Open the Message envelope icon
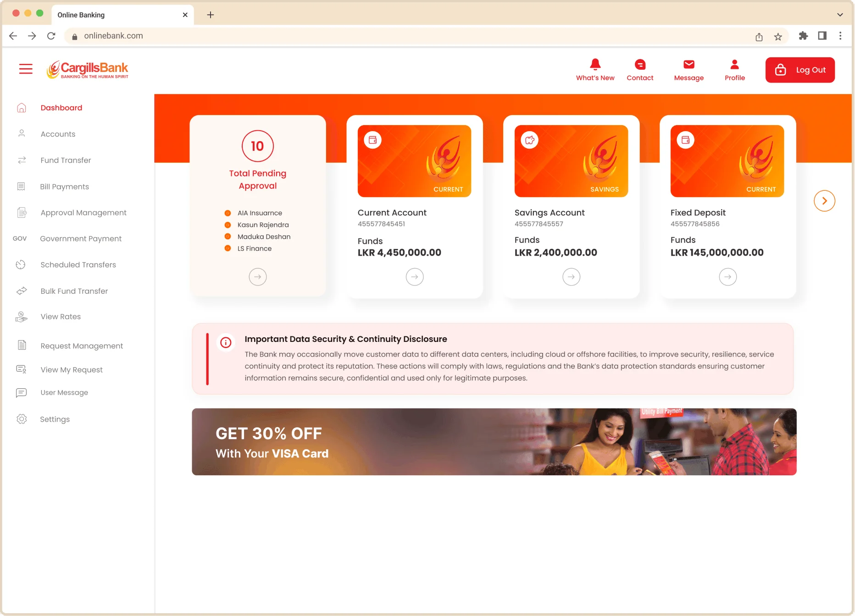Image resolution: width=855 pixels, height=616 pixels. (x=688, y=64)
